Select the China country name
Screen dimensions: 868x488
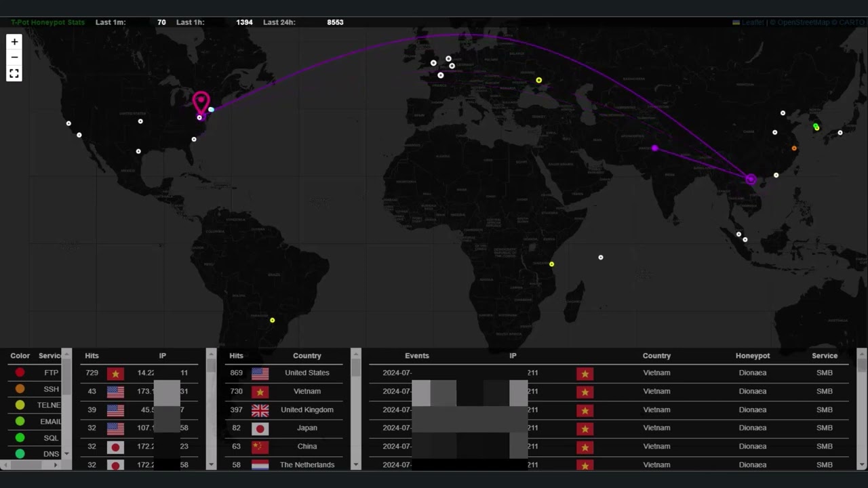click(x=307, y=446)
